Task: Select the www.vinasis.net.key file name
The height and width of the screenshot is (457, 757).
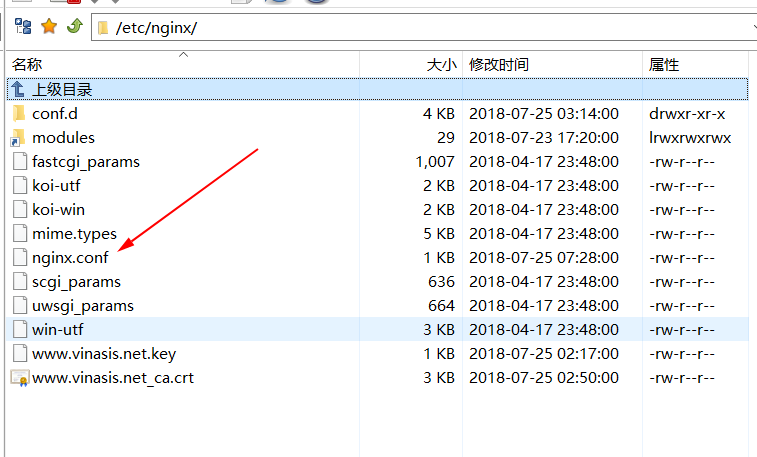Action: click(104, 354)
